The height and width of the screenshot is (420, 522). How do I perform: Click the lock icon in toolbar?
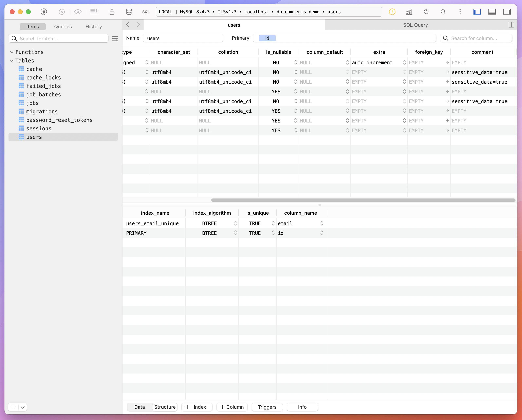coord(112,12)
